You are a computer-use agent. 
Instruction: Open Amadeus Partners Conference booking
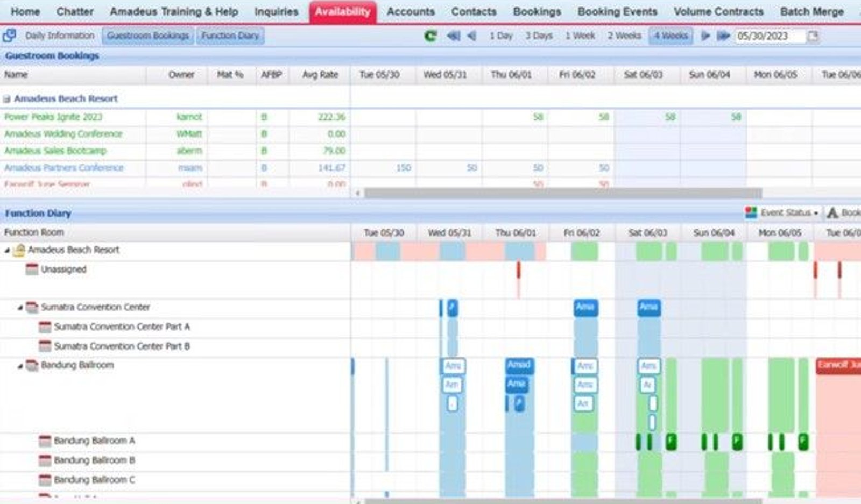64,167
